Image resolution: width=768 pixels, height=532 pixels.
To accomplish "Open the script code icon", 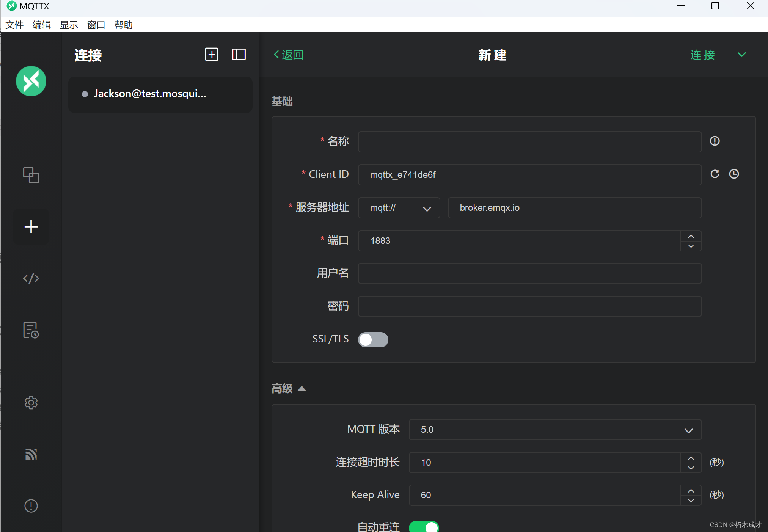I will 31,278.
